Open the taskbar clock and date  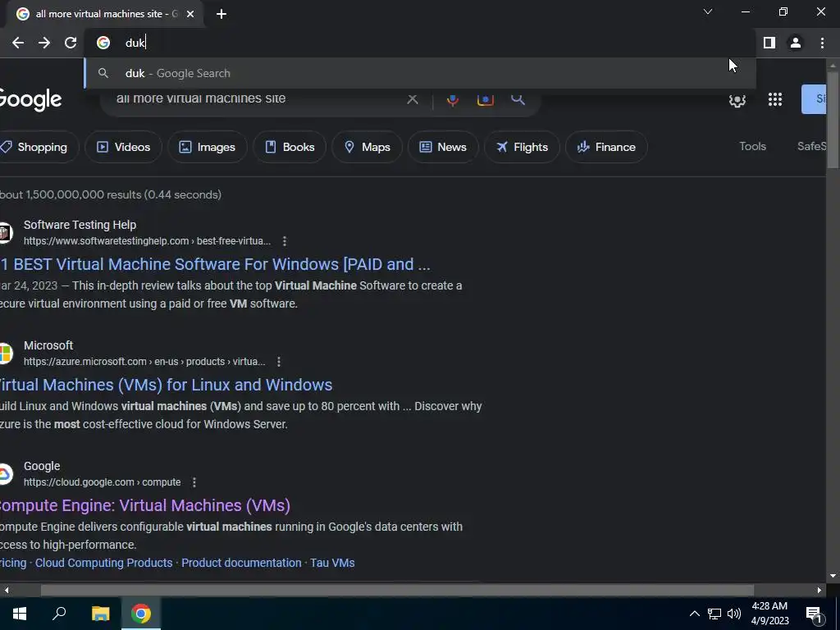click(769, 614)
